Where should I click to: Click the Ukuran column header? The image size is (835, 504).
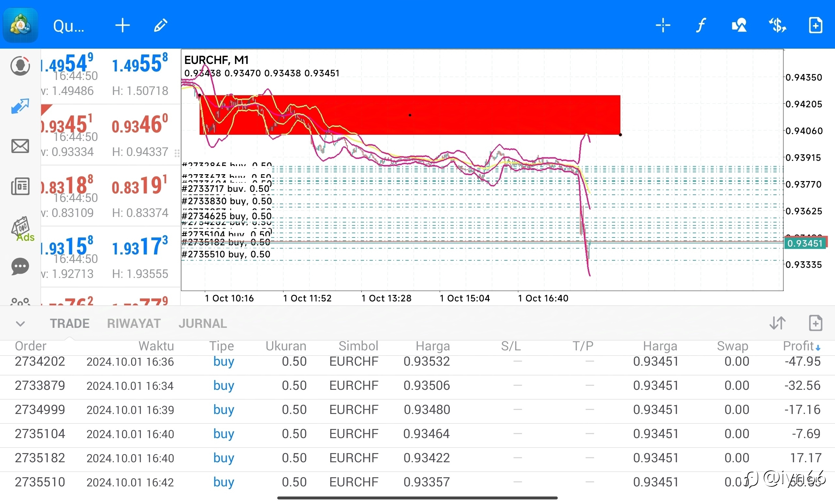[x=286, y=346]
